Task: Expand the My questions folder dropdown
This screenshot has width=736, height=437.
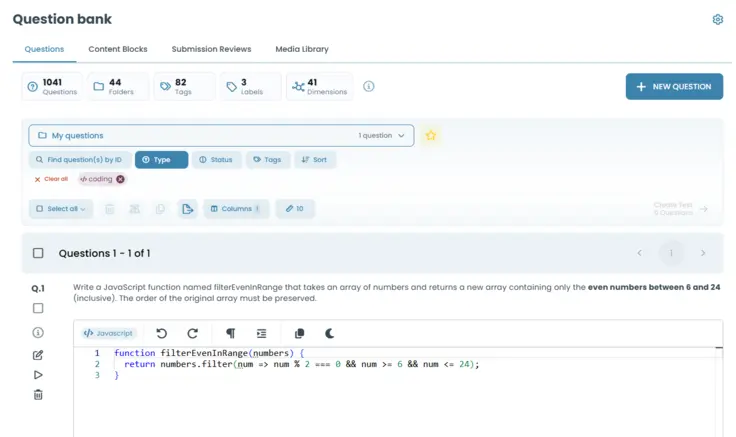Action: pyautogui.click(x=221, y=135)
